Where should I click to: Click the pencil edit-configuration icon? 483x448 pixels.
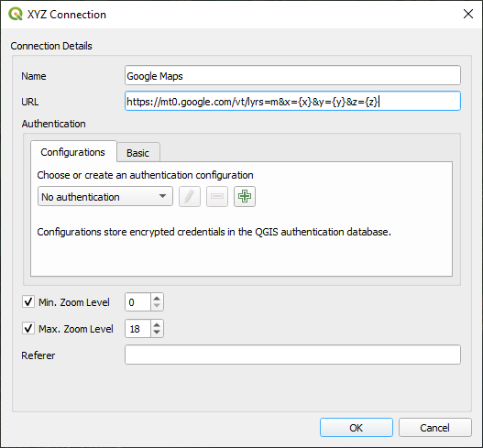(x=190, y=196)
